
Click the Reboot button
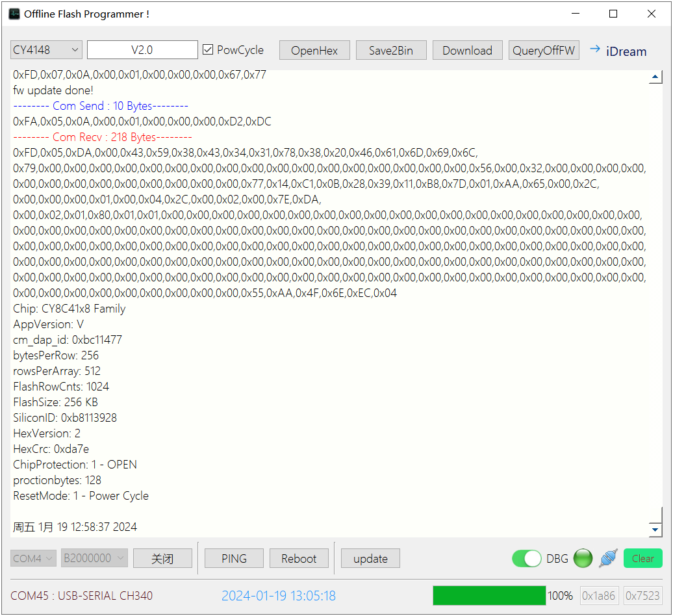pyautogui.click(x=299, y=558)
